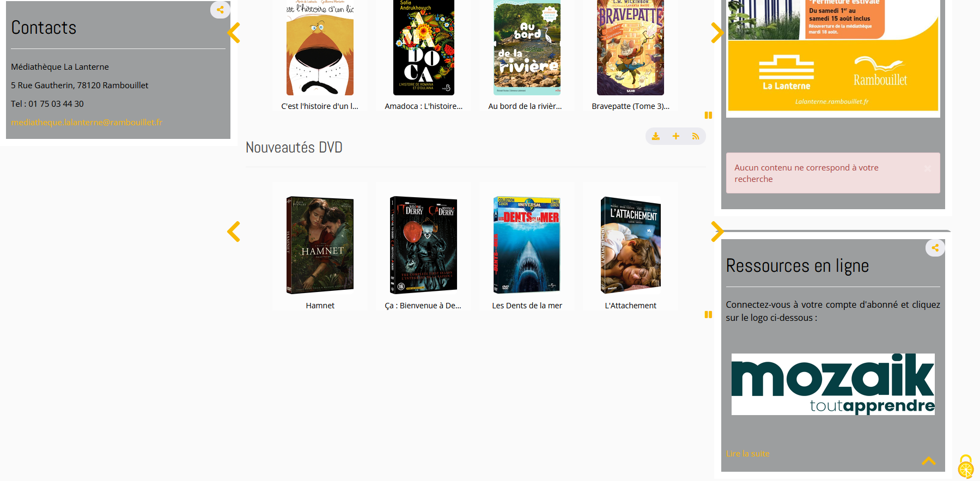Add the Nouveautés DVD selection
980x481 pixels.
click(675, 136)
